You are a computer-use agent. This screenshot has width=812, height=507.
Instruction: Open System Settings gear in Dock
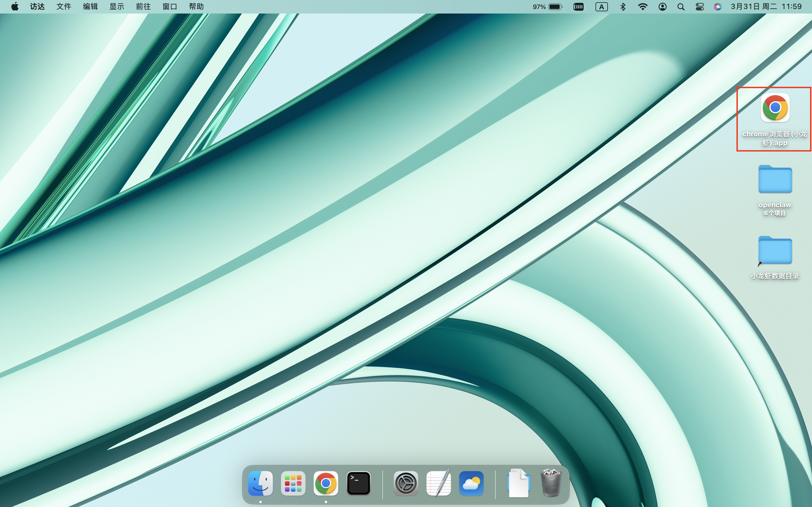click(406, 483)
